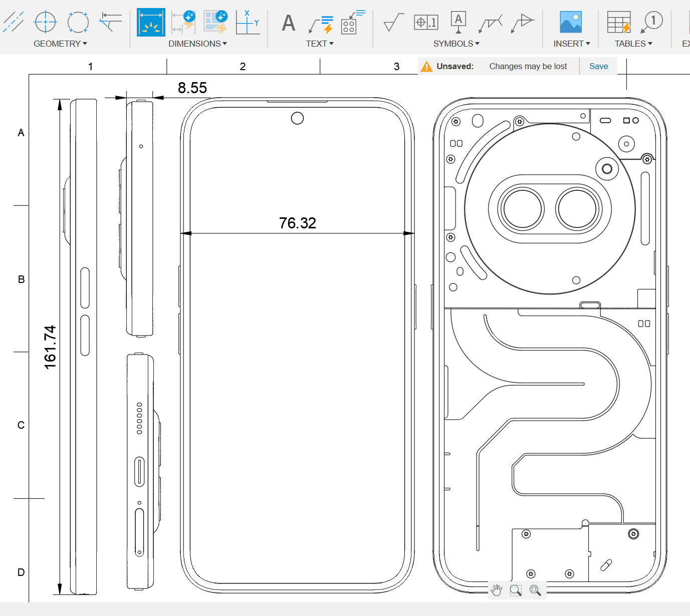Image resolution: width=690 pixels, height=616 pixels.
Task: Select the Center Mark Pattern tool
Action: 78,22
